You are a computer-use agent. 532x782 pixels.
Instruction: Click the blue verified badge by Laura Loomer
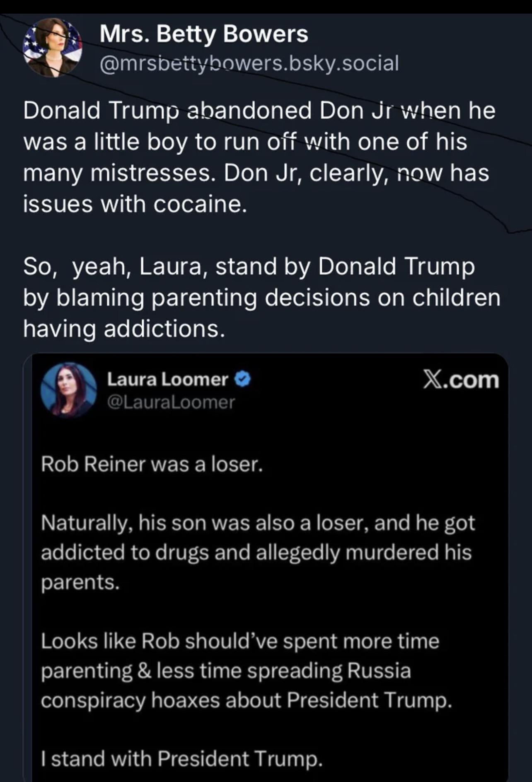click(x=243, y=379)
